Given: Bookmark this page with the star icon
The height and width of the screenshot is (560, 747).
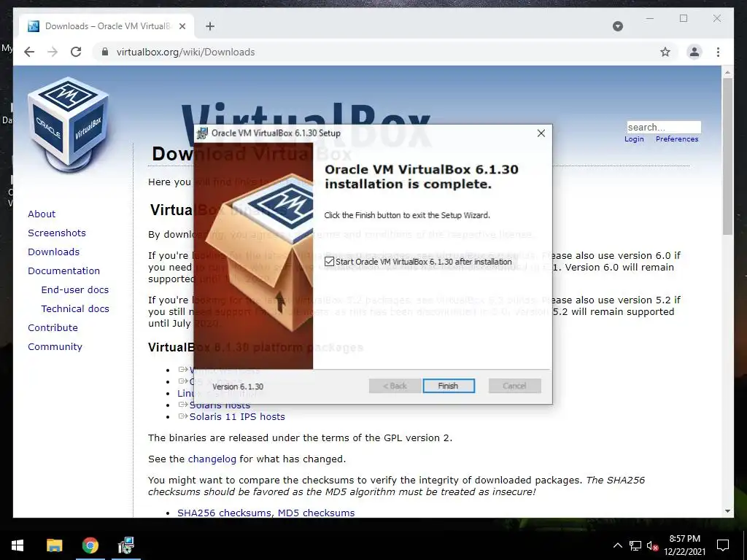Looking at the screenshot, I should pyautogui.click(x=665, y=52).
